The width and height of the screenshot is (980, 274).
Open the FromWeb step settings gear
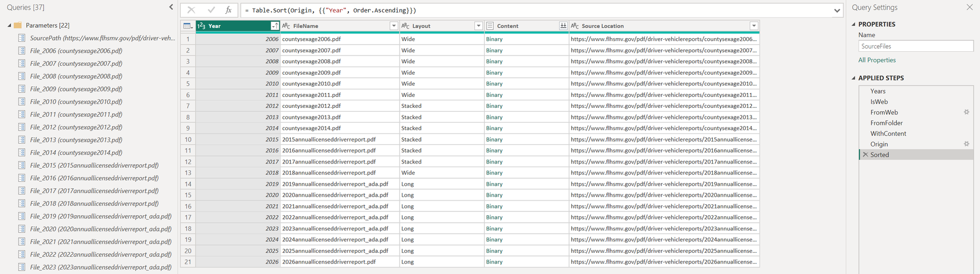tap(966, 112)
